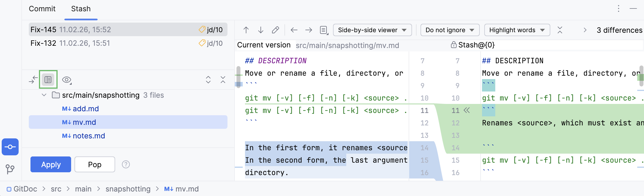Select the Stash tab
The width and height of the screenshot is (644, 196).
81,9
